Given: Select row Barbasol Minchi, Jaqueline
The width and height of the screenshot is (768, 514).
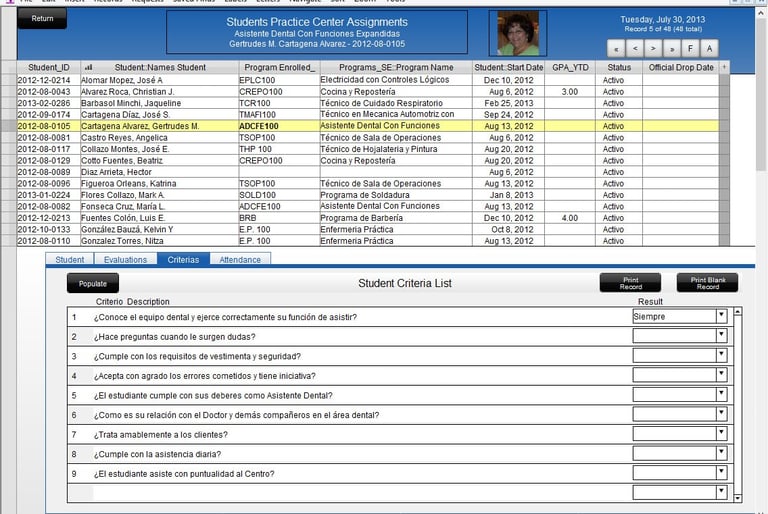Looking at the screenshot, I should click(368, 103).
